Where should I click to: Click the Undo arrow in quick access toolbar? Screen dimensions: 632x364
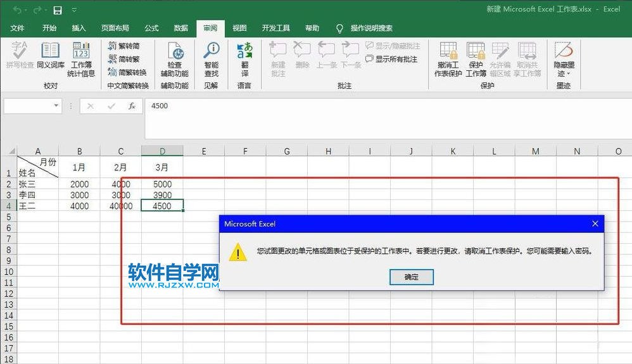[x=17, y=9]
